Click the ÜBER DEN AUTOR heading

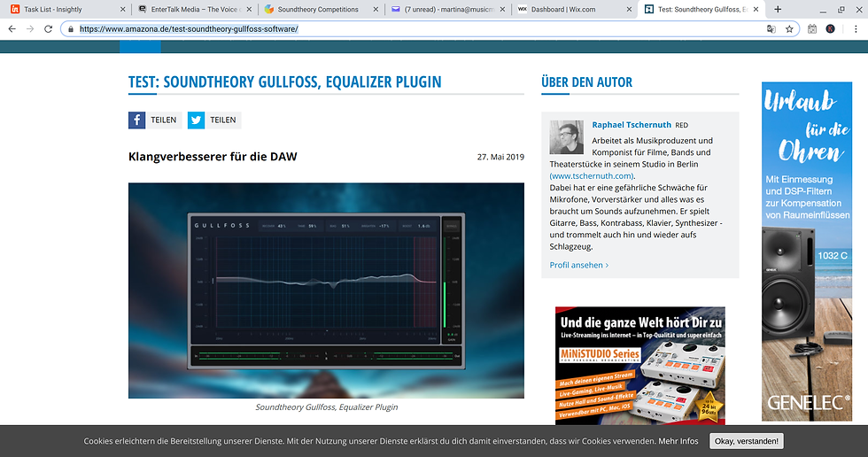pos(586,81)
